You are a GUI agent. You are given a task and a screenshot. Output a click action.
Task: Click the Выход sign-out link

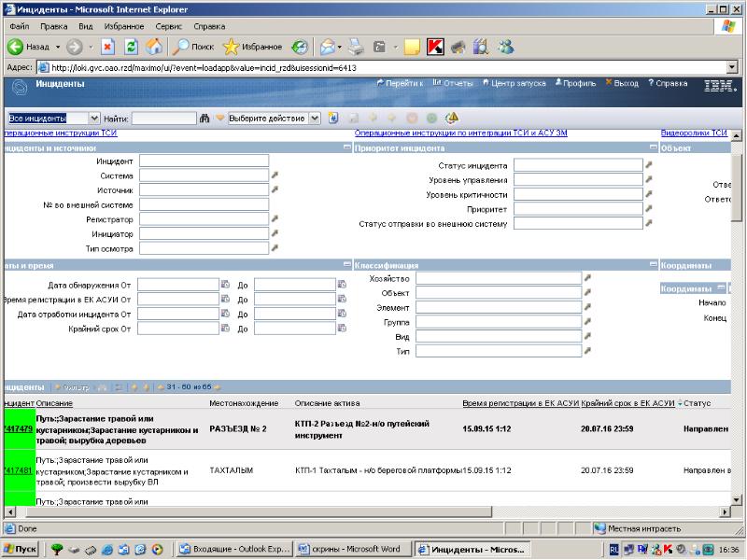[622, 83]
